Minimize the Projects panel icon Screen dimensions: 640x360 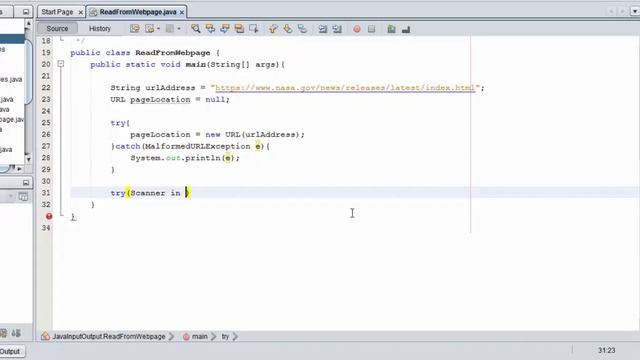[26, 12]
